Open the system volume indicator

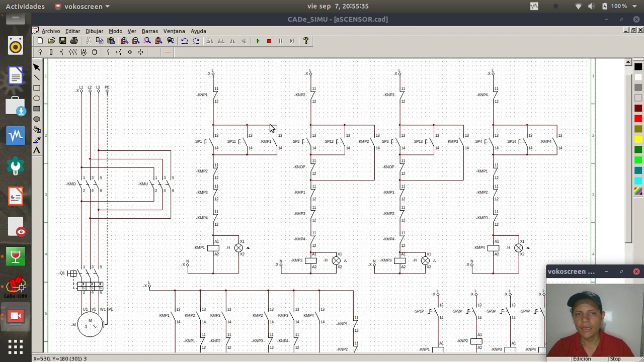[591, 7]
